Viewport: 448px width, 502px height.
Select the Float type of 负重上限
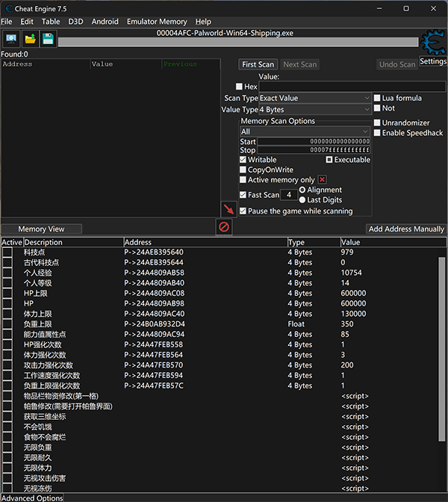coord(296,324)
